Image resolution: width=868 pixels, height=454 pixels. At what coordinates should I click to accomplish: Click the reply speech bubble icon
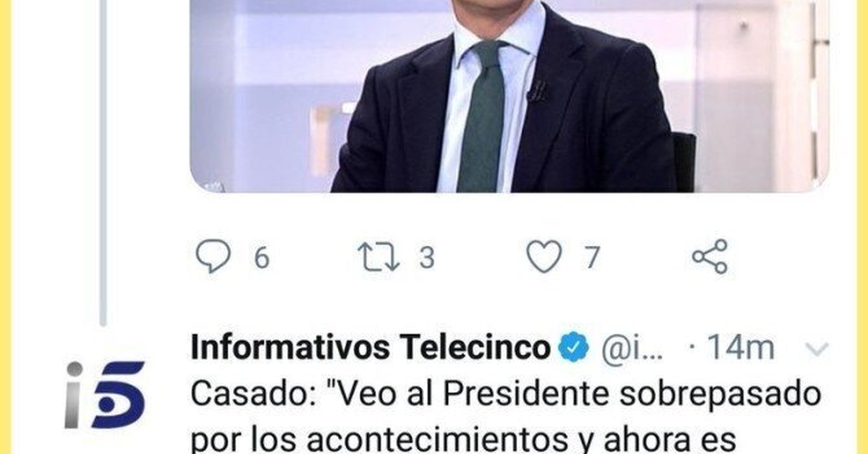click(213, 257)
